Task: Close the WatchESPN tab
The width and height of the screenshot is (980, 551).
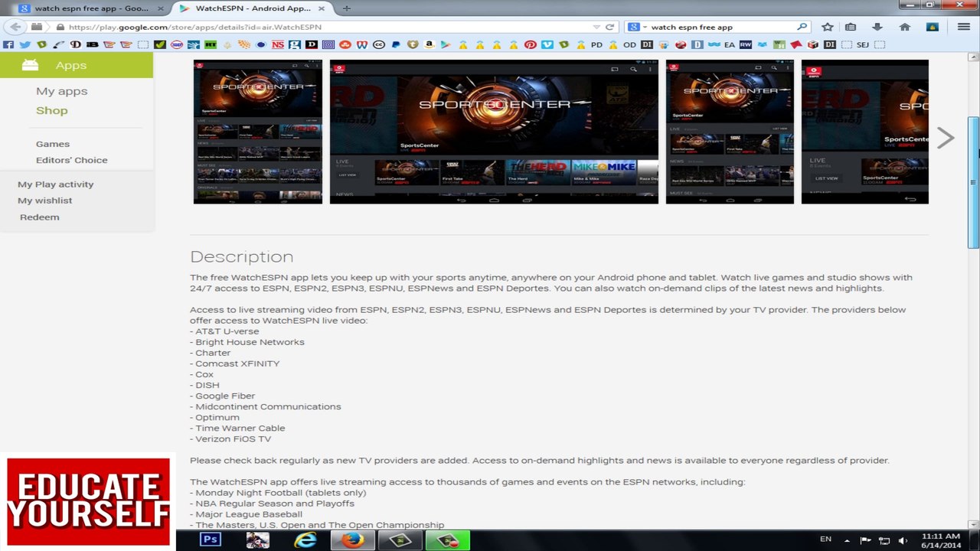Action: [x=322, y=8]
